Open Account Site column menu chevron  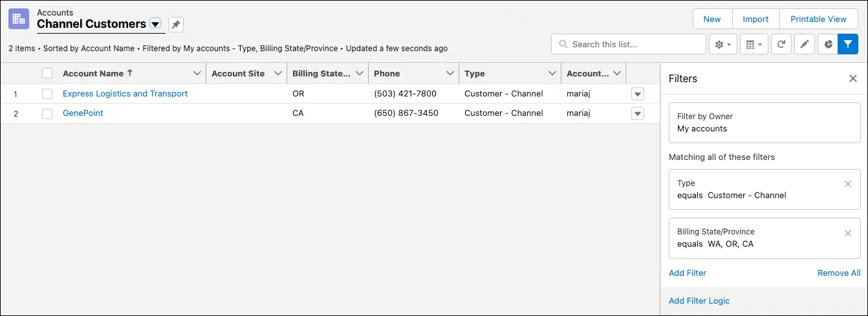point(278,73)
